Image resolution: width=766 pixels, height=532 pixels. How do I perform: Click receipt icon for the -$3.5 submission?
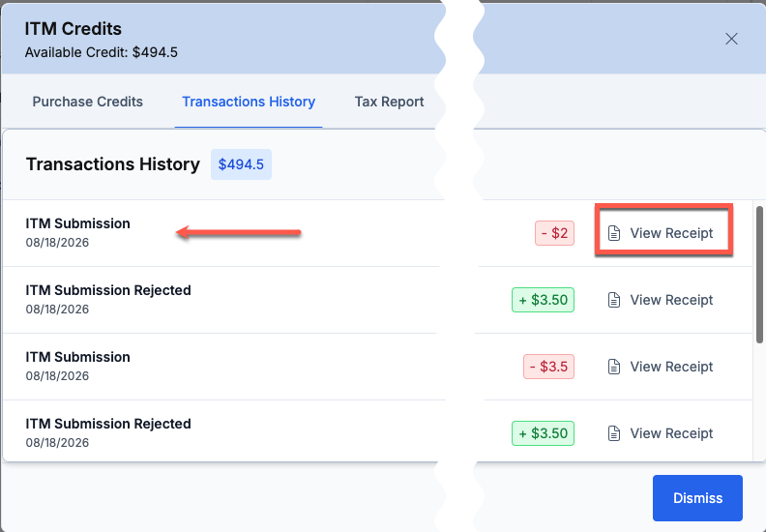pyautogui.click(x=613, y=367)
